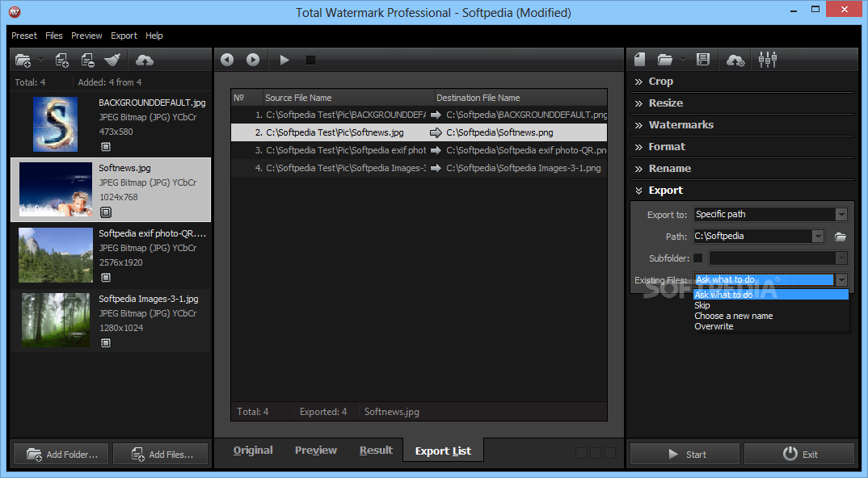Click the Add Folder... button

(61, 455)
